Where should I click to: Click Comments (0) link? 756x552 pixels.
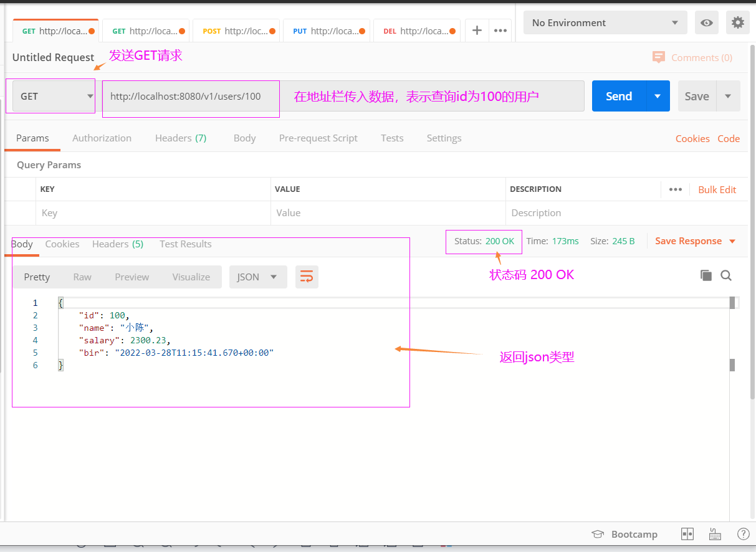click(702, 57)
